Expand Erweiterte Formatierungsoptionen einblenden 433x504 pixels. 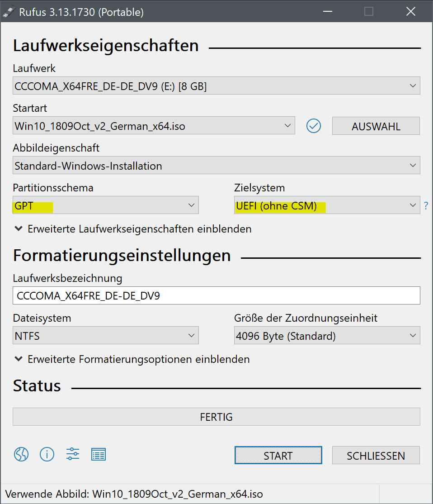(132, 359)
